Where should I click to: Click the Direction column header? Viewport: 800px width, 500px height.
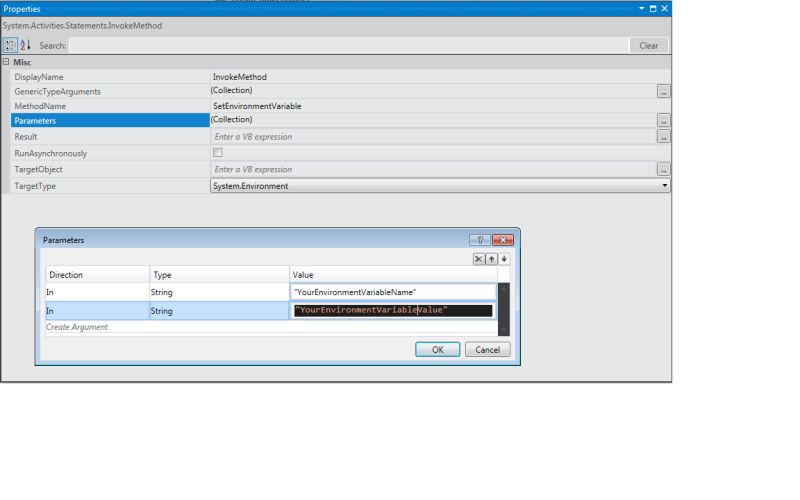tap(97, 274)
